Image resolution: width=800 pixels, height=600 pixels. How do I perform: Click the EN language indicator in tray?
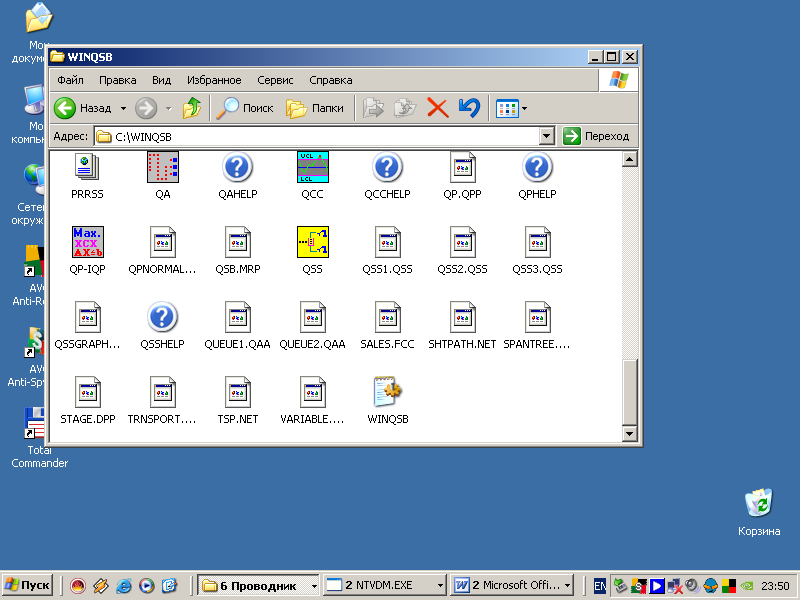click(x=600, y=586)
